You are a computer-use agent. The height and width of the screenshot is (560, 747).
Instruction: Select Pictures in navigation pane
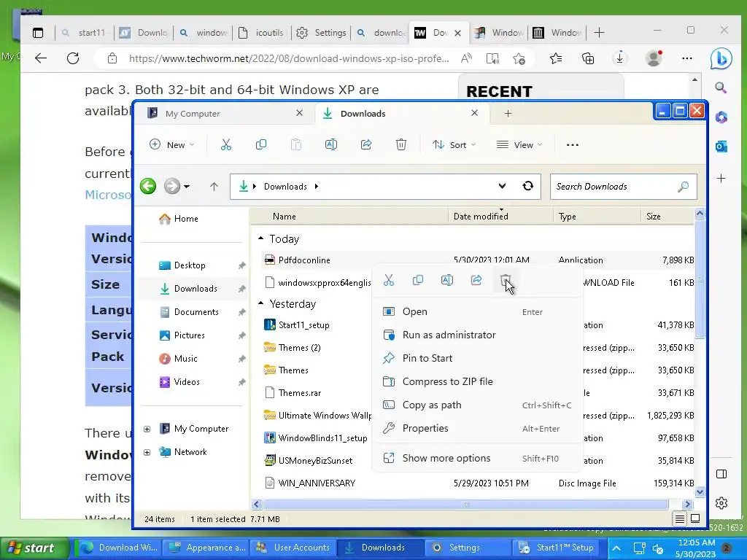point(190,335)
